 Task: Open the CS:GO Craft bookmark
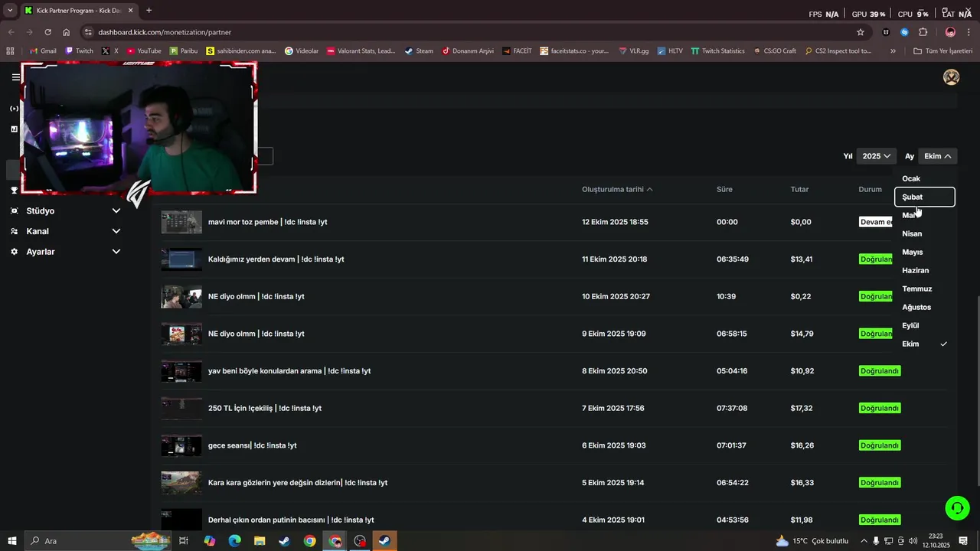(774, 51)
